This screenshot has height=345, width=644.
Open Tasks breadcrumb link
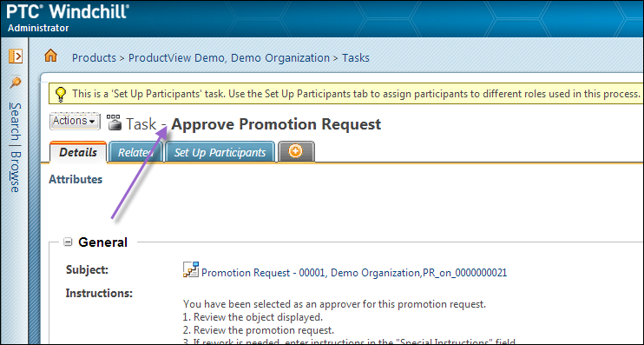tap(356, 58)
